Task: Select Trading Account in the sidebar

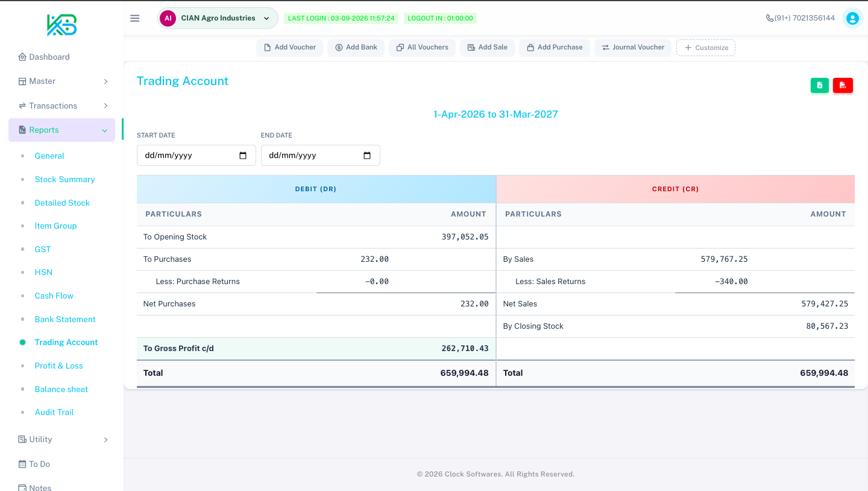Action: pyautogui.click(x=66, y=343)
